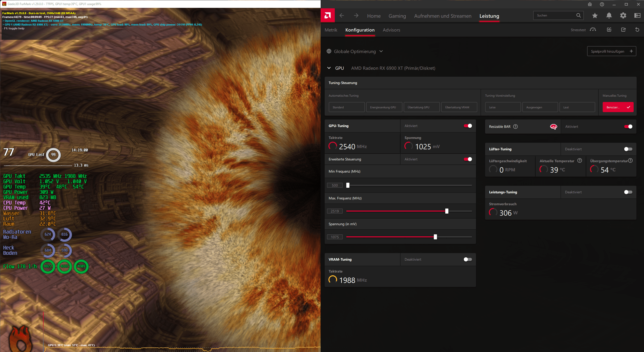Open settings gear icon in AMD Software
This screenshot has width=644, height=352.
(x=623, y=16)
